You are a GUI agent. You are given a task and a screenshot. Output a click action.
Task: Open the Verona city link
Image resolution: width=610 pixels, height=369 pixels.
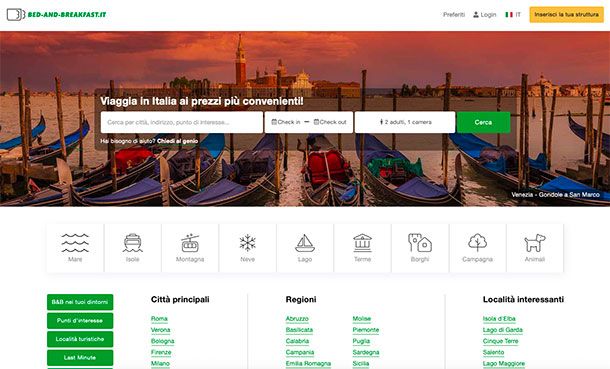(161, 330)
